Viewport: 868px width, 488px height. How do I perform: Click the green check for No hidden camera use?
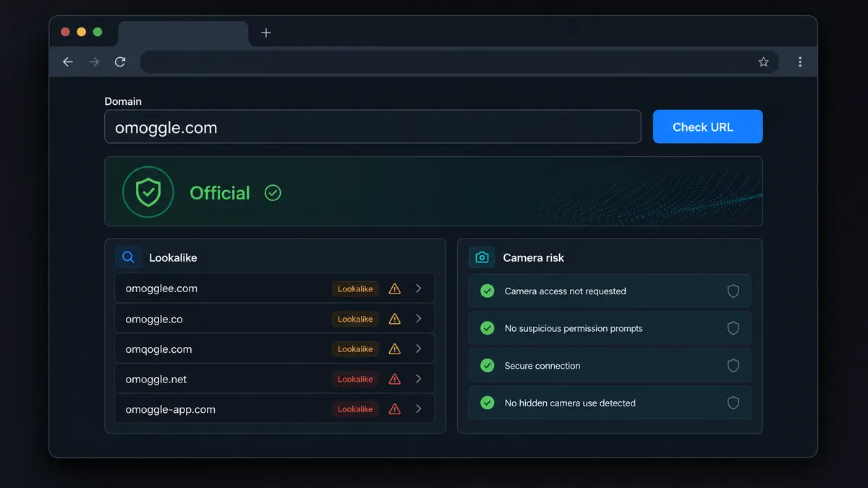(488, 403)
